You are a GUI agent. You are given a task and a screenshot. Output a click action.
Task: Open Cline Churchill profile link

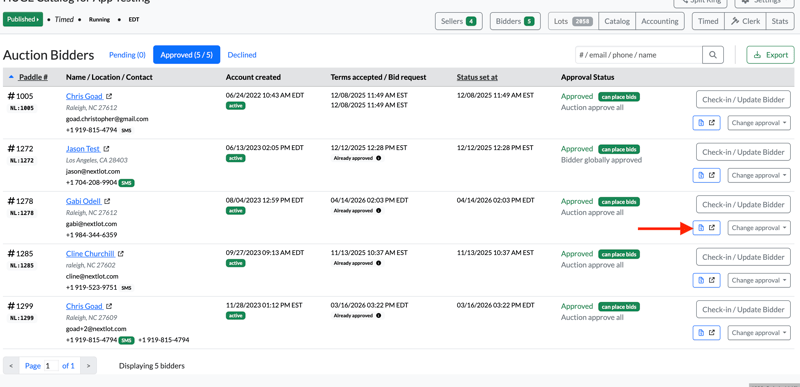pos(90,254)
